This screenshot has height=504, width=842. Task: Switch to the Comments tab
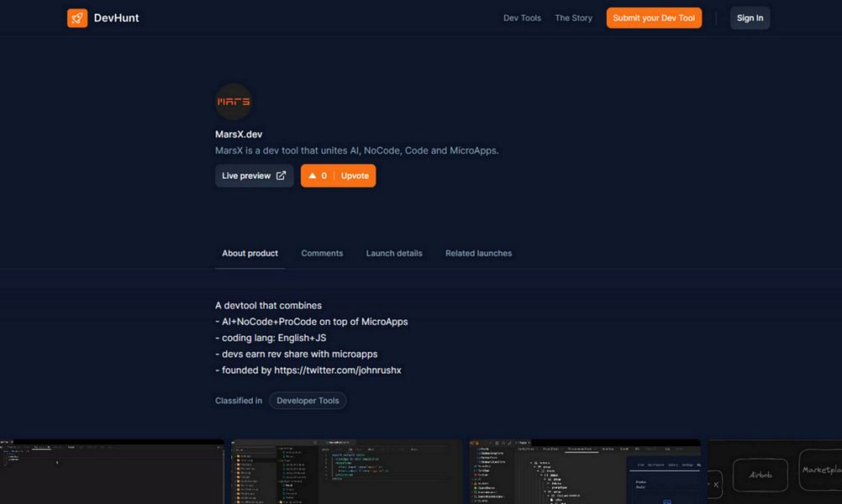coord(322,253)
